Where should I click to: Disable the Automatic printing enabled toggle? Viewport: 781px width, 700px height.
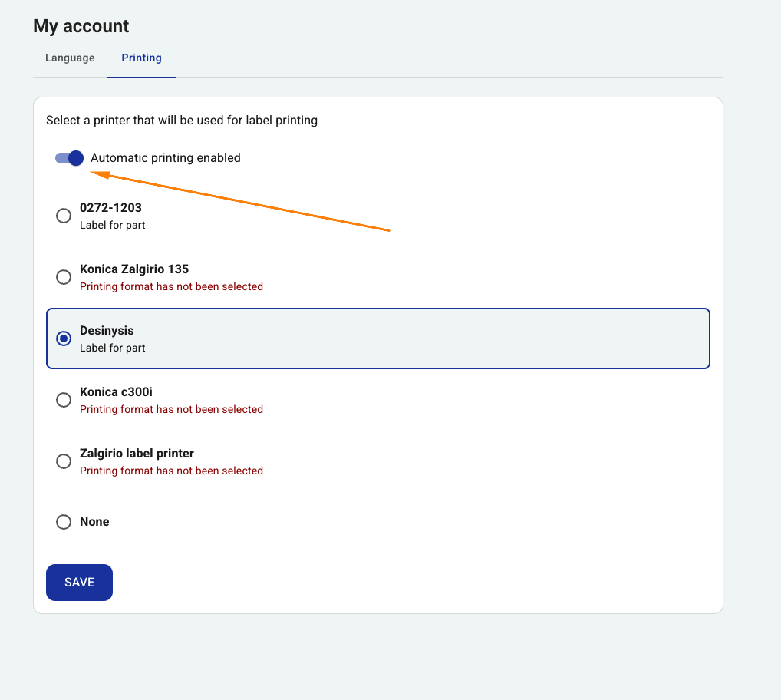(68, 158)
